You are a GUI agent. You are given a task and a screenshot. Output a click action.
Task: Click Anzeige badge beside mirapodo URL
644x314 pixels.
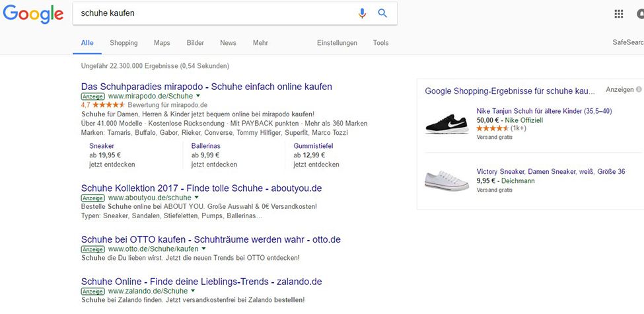point(93,97)
